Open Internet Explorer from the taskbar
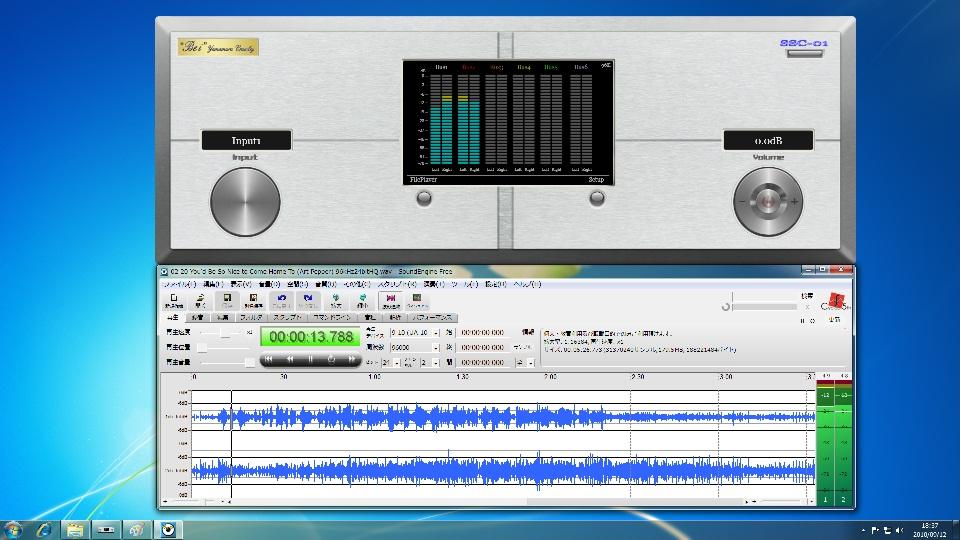The height and width of the screenshot is (540, 960). [x=44, y=529]
